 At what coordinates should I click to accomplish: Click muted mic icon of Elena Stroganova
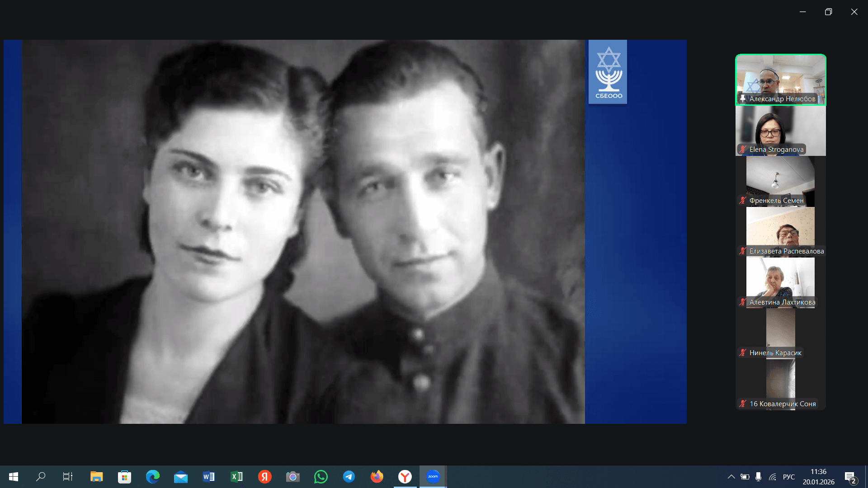coord(743,150)
